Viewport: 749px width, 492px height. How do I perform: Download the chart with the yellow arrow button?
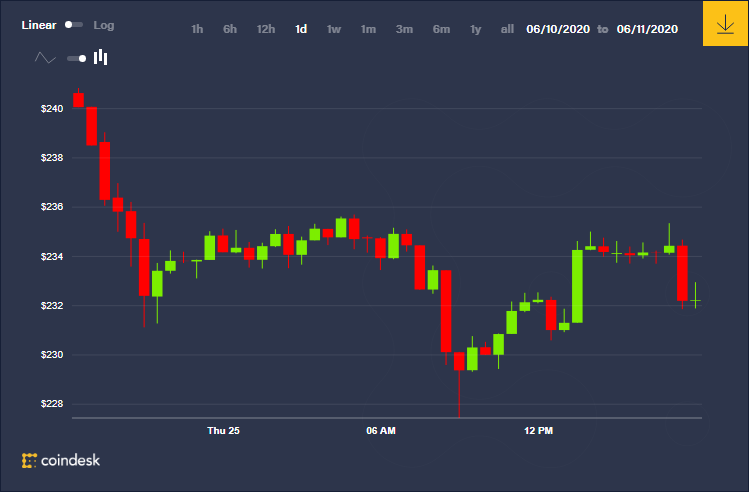pyautogui.click(x=725, y=23)
